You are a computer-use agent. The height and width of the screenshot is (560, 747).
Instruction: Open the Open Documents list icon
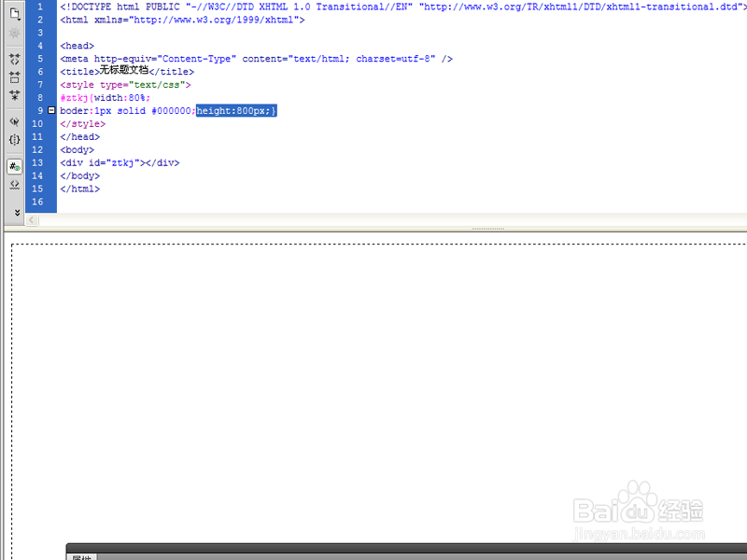click(x=15, y=13)
